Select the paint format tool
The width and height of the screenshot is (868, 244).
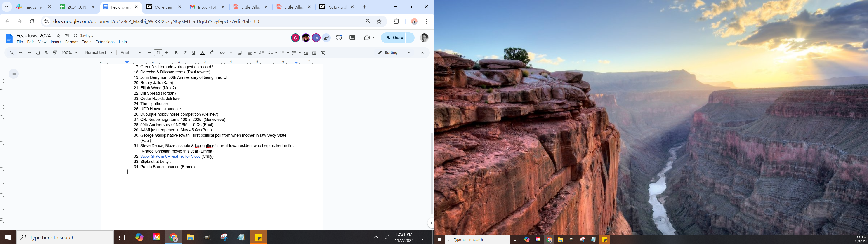click(x=55, y=53)
